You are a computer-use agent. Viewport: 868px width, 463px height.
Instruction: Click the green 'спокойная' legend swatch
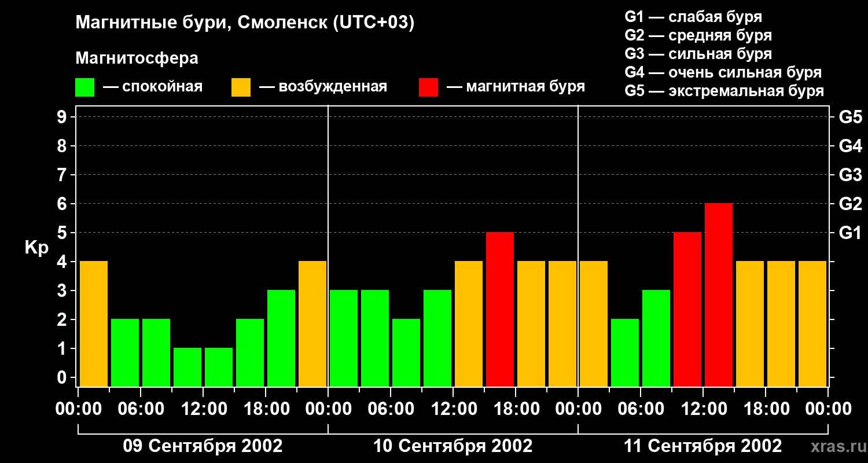click(84, 87)
